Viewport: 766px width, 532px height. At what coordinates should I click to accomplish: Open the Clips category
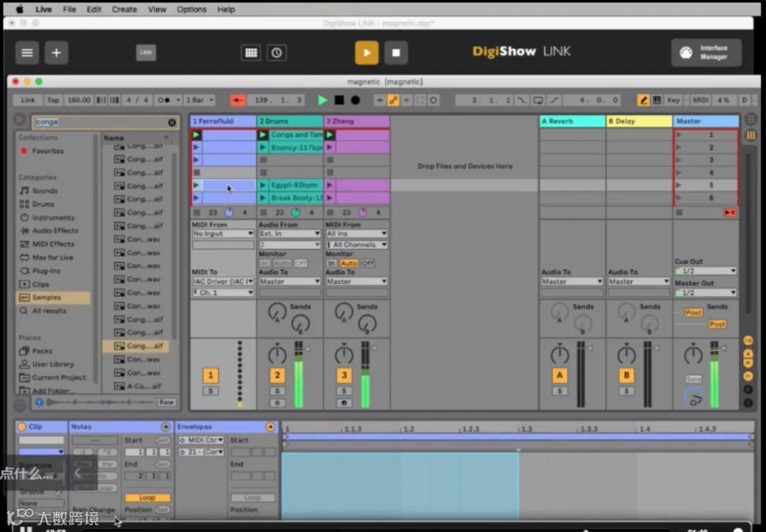pyautogui.click(x=40, y=284)
